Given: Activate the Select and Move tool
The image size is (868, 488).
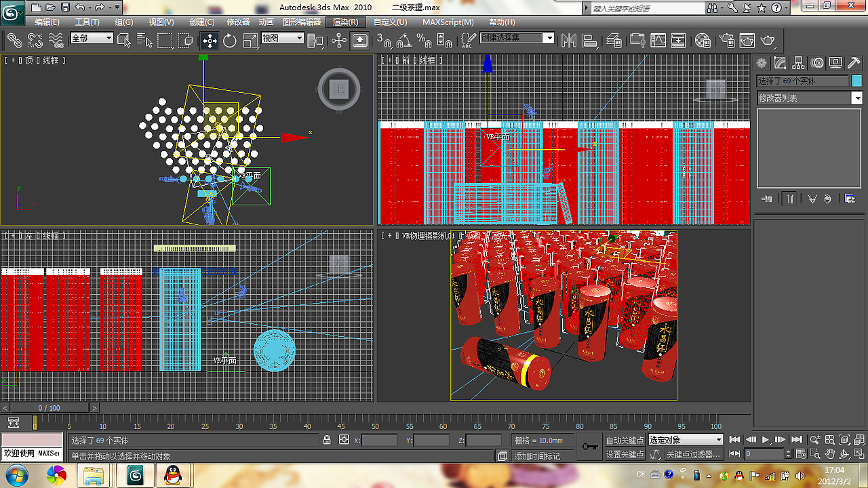Looking at the screenshot, I should point(210,41).
